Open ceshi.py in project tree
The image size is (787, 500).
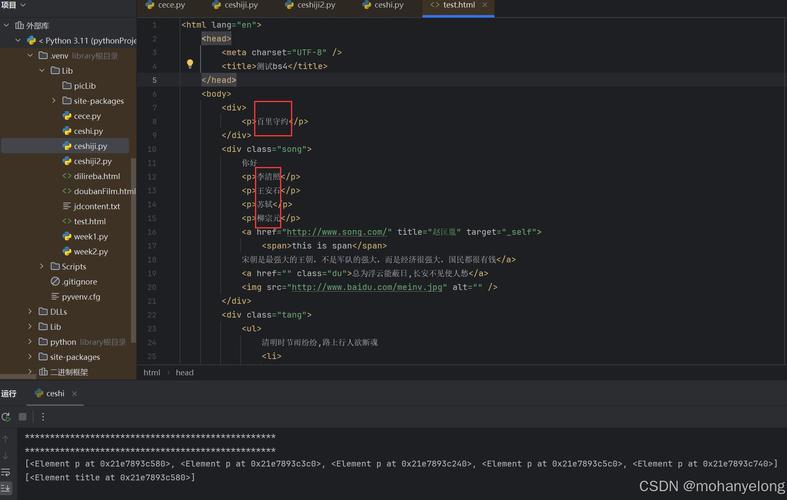(82, 131)
